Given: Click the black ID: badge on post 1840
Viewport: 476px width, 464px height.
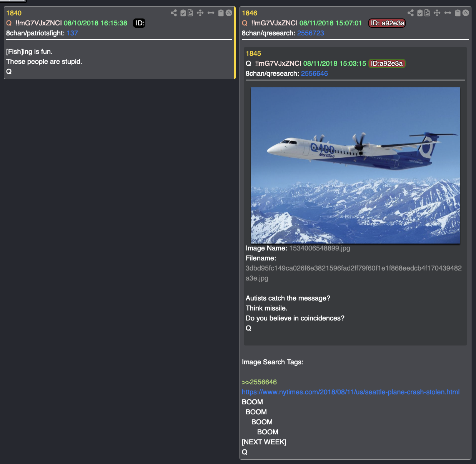Looking at the screenshot, I should tap(140, 23).
